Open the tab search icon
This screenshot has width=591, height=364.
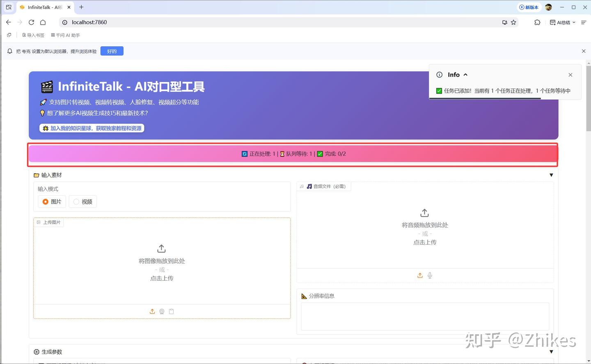pos(9,7)
